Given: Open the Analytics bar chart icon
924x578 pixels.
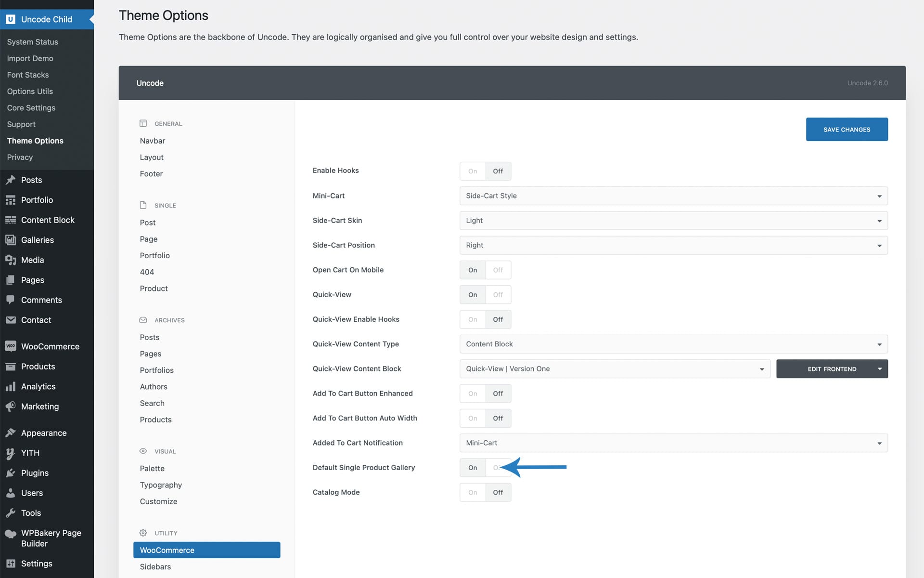Looking at the screenshot, I should 11,387.
